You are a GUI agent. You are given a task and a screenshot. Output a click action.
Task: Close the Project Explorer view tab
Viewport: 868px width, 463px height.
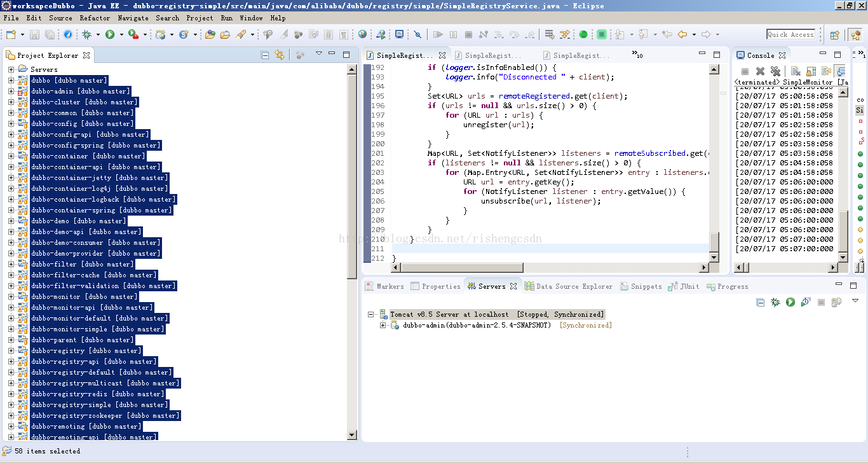[x=86, y=55]
